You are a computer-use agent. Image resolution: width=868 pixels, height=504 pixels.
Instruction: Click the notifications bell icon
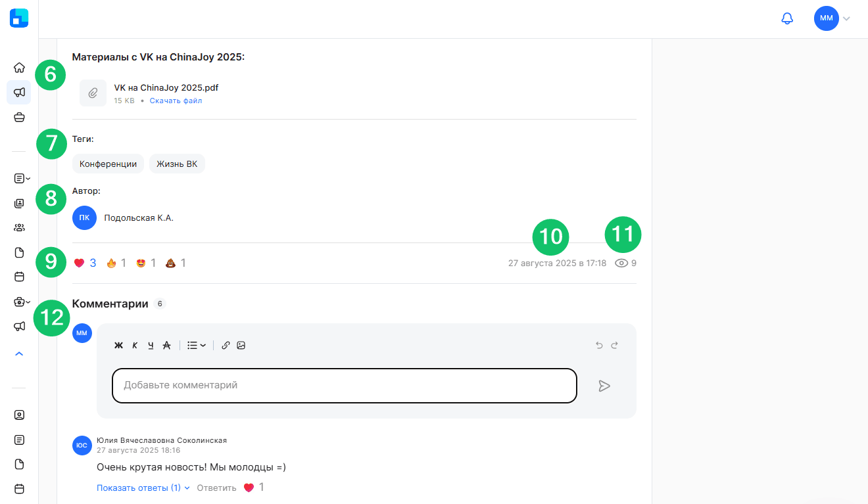coord(786,18)
